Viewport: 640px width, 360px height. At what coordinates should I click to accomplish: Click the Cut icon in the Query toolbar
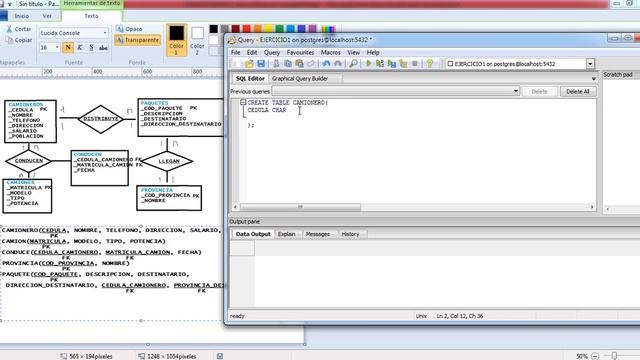(276, 64)
